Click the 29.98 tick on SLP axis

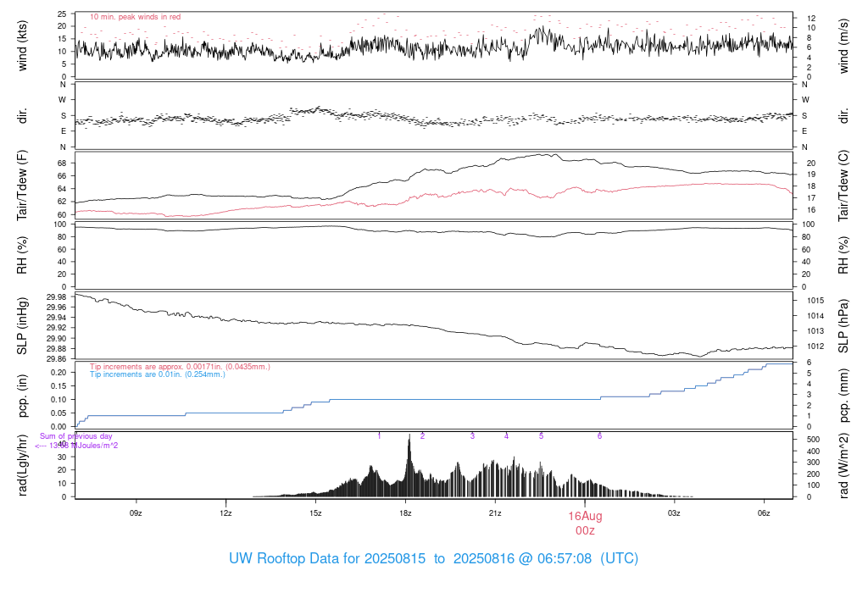coord(57,297)
